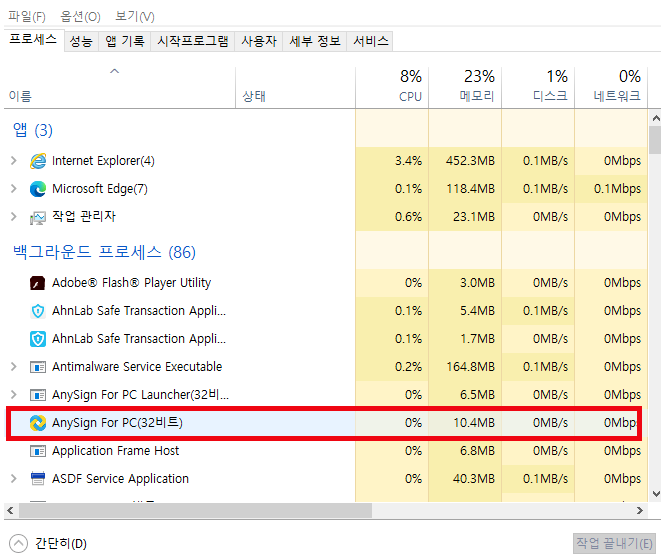Sort by the 상태 column header

pos(295,87)
